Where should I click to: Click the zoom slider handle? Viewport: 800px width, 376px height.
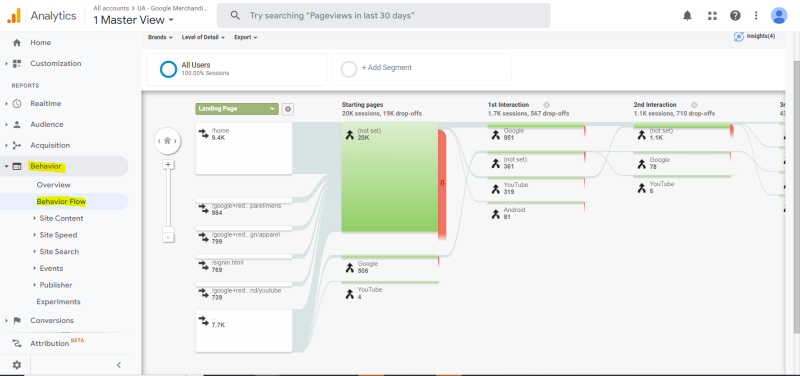(x=167, y=229)
